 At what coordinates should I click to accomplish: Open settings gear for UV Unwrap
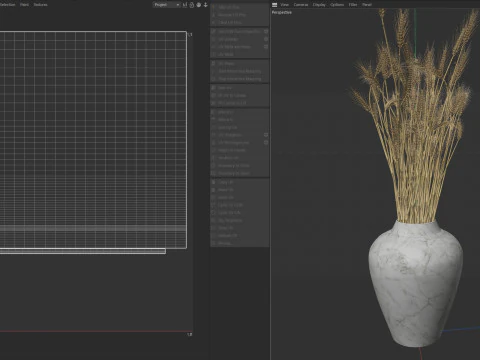266,39
